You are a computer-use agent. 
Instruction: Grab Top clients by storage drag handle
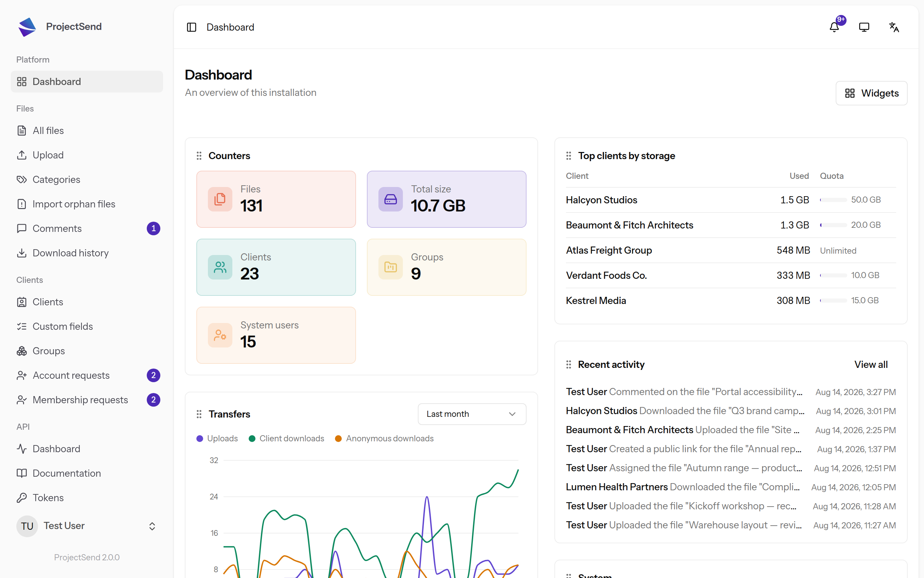pyautogui.click(x=569, y=156)
